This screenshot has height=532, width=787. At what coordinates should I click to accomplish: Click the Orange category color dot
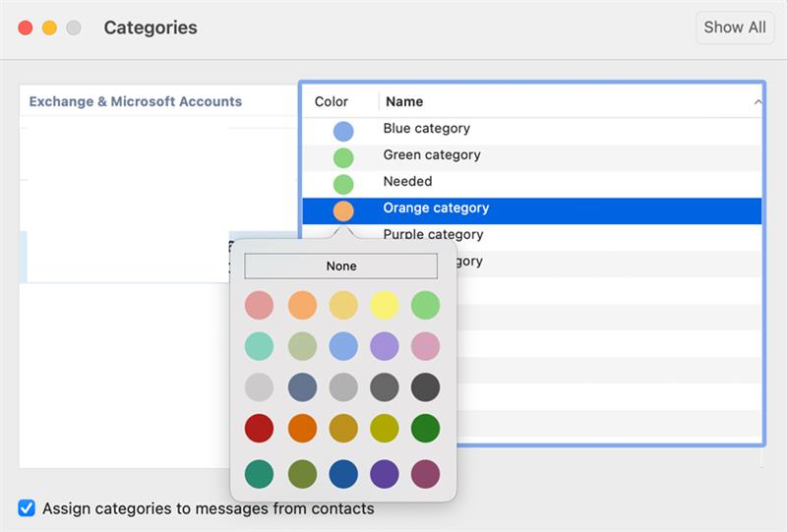click(x=343, y=210)
